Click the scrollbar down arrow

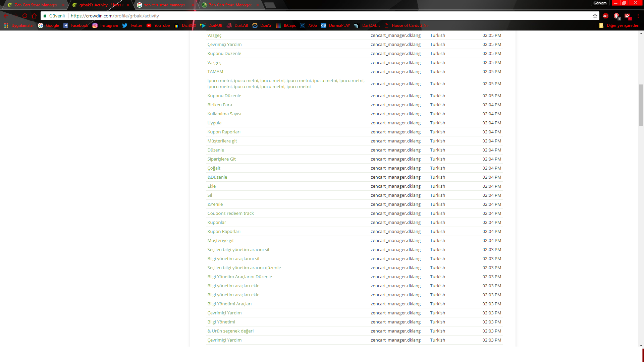(641, 345)
